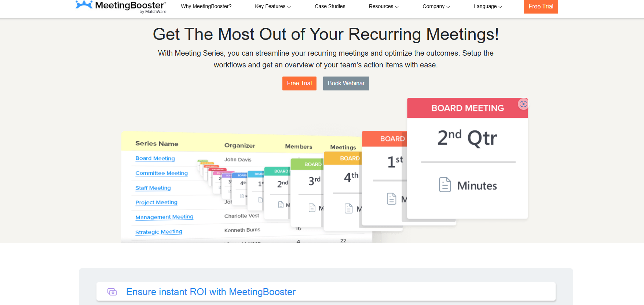Click the icon beside Ensure instant ROI
The height and width of the screenshot is (305, 644).
(112, 292)
